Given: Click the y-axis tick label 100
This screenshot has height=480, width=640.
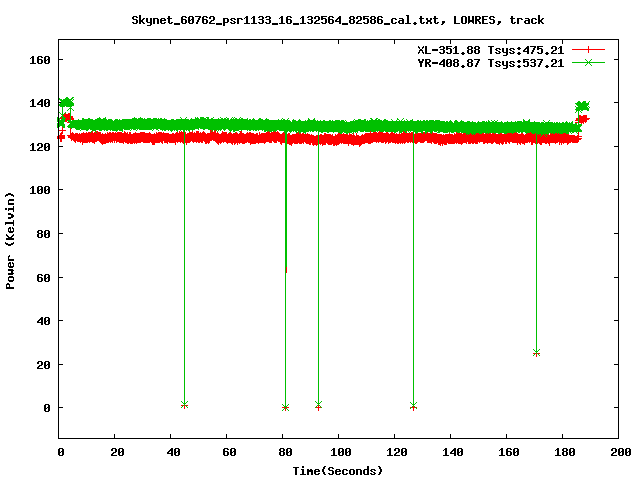Looking at the screenshot, I should click(x=40, y=190).
